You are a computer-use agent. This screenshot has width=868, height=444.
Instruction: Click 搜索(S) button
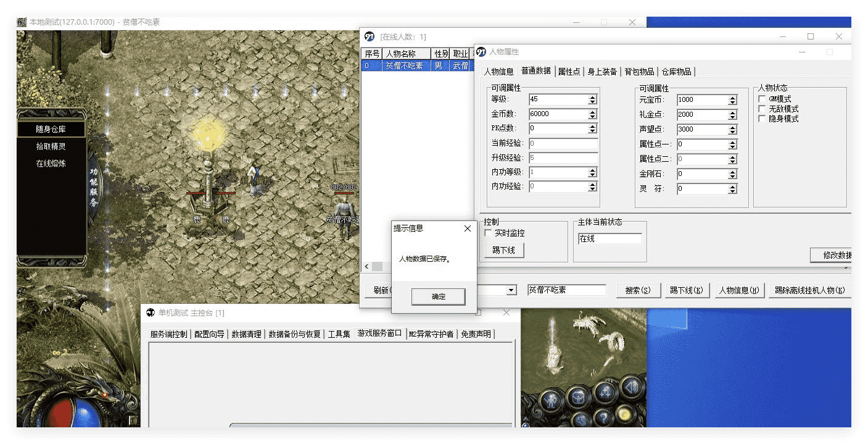(x=638, y=290)
